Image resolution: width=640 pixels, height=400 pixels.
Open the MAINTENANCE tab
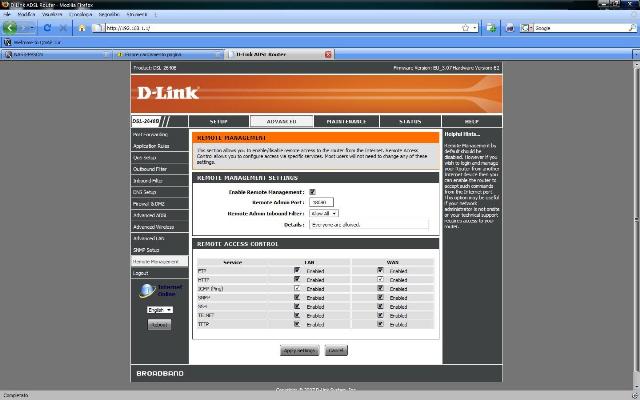pyautogui.click(x=346, y=121)
